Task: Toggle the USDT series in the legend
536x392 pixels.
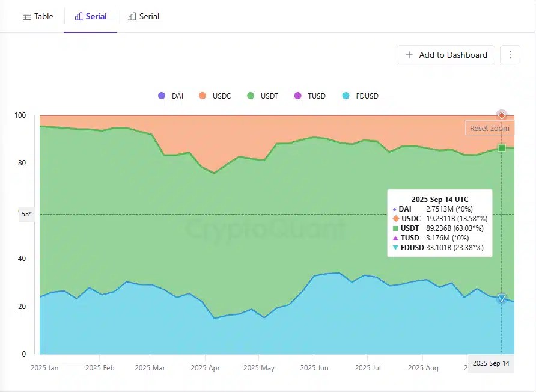Action: pos(263,96)
